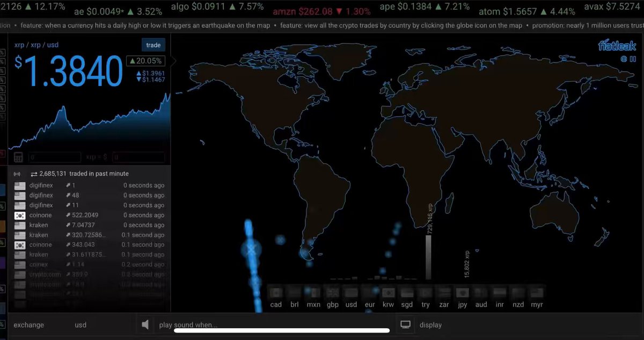
Task: Click the earthquake feature message in the news ticker
Action: point(145,25)
